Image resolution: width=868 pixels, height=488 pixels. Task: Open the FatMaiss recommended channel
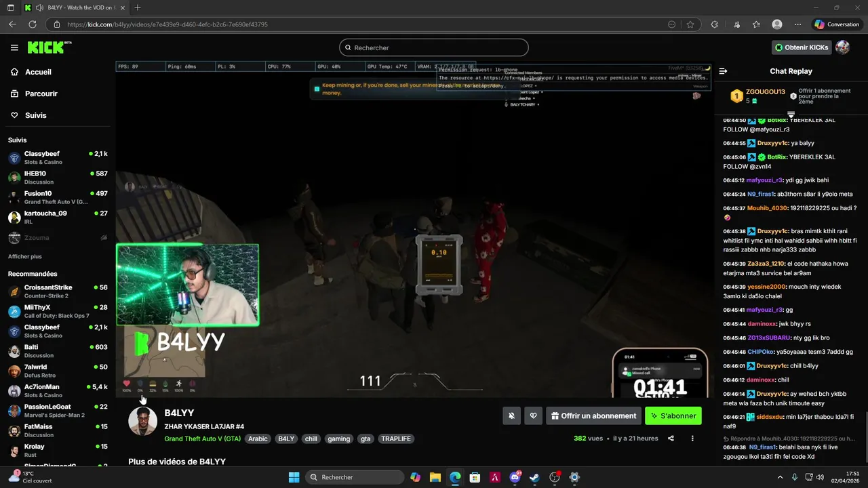pyautogui.click(x=58, y=430)
